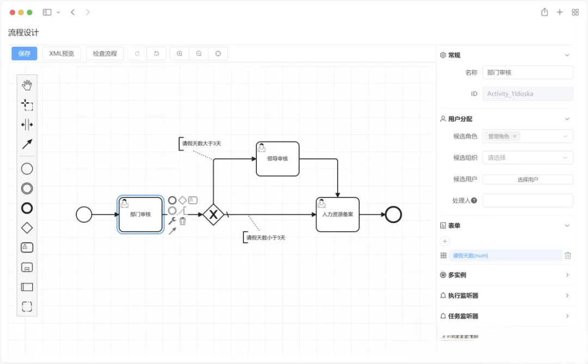Pick the user task shape in palette
The height and width of the screenshot is (364, 588).
pyautogui.click(x=27, y=248)
